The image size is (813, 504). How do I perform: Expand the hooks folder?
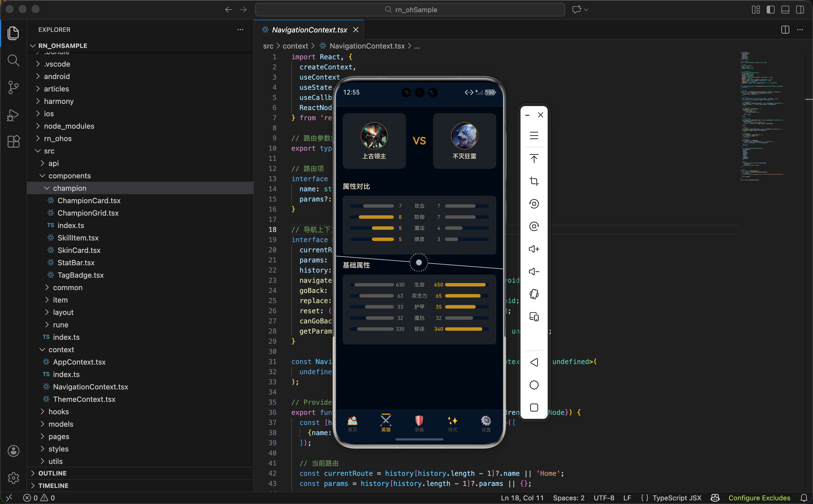point(58,412)
